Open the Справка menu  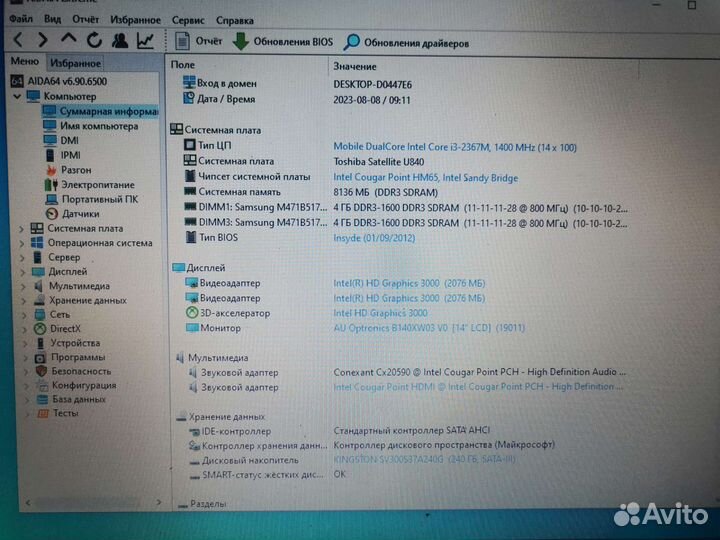(x=235, y=21)
